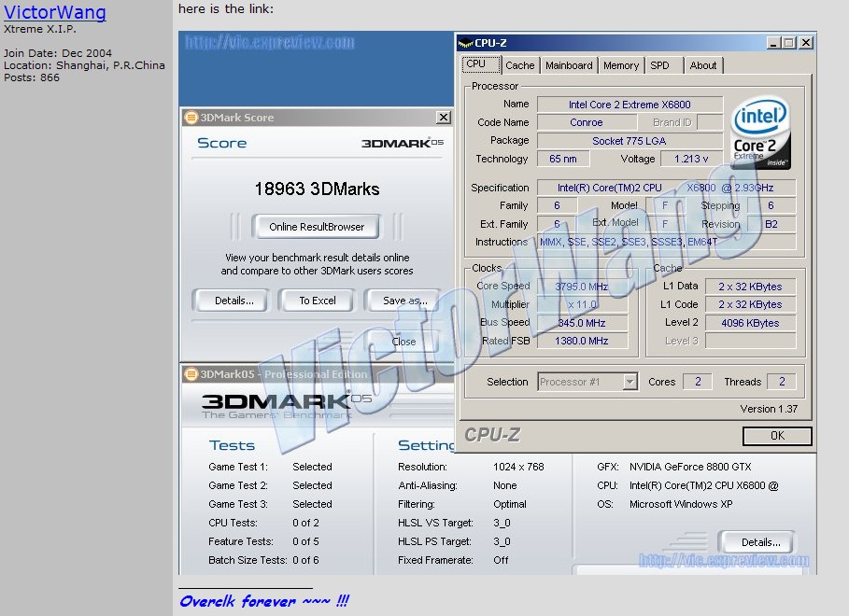Select the Memory tab in CPU-Z
This screenshot has width=849, height=616.
click(621, 65)
